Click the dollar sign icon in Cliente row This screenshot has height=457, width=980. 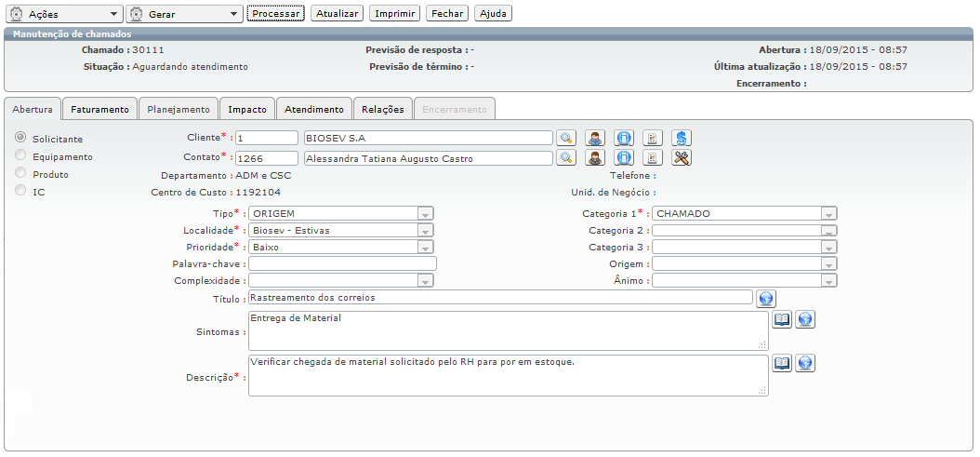(x=682, y=138)
